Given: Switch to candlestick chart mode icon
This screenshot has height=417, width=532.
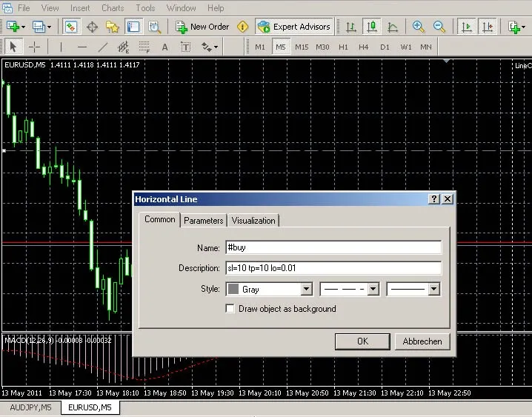Looking at the screenshot, I should tap(371, 27).
